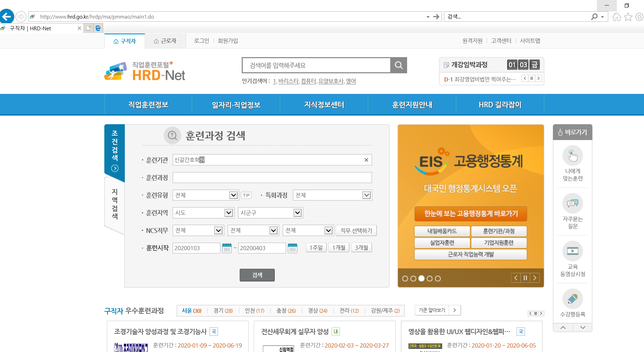Clear the 훈련기관 input with X
The width and height of the screenshot is (644, 352).
366,160
